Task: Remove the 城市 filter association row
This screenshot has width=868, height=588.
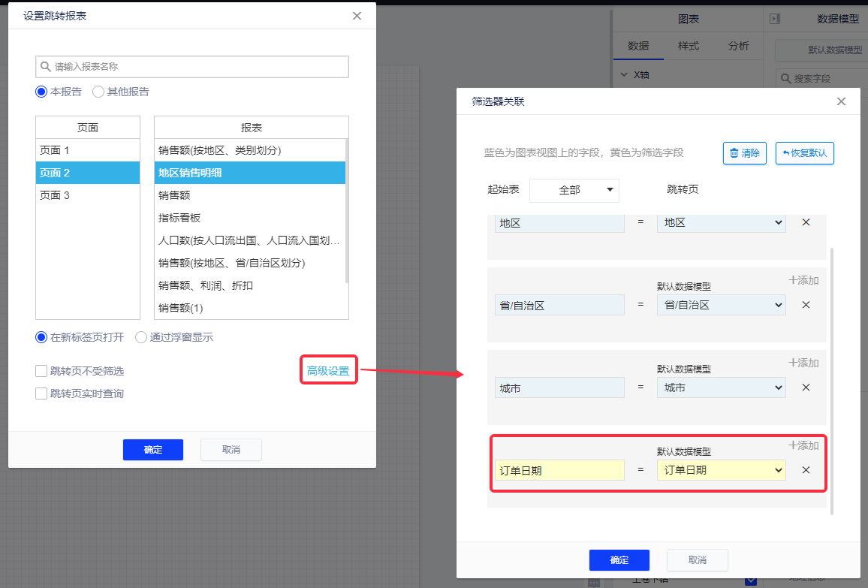Action: tap(806, 387)
